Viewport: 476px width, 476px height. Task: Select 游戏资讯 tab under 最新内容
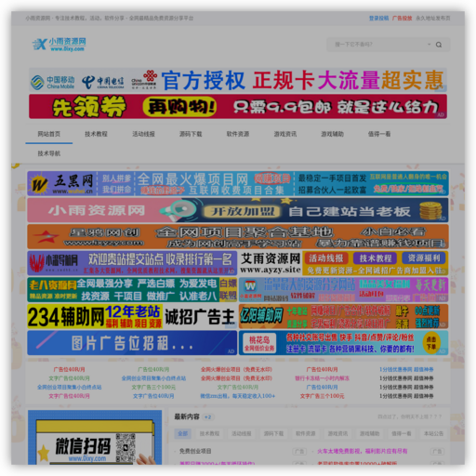click(337, 433)
